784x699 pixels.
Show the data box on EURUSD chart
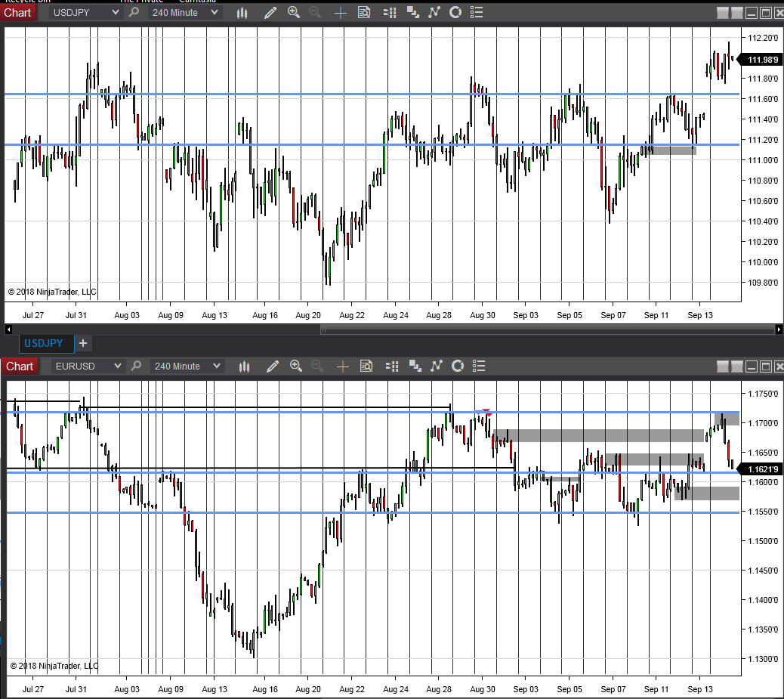coord(366,367)
